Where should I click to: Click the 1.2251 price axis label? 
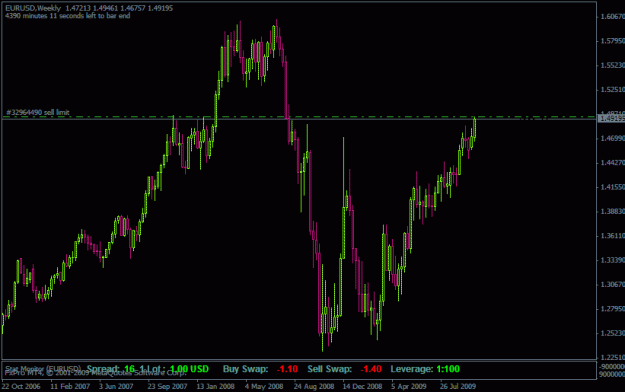click(612, 357)
